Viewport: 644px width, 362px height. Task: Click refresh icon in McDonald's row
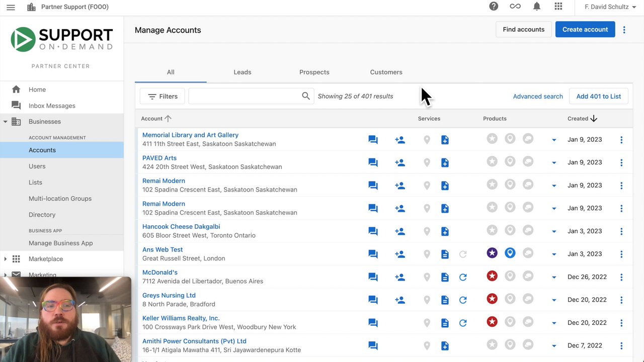tap(463, 277)
